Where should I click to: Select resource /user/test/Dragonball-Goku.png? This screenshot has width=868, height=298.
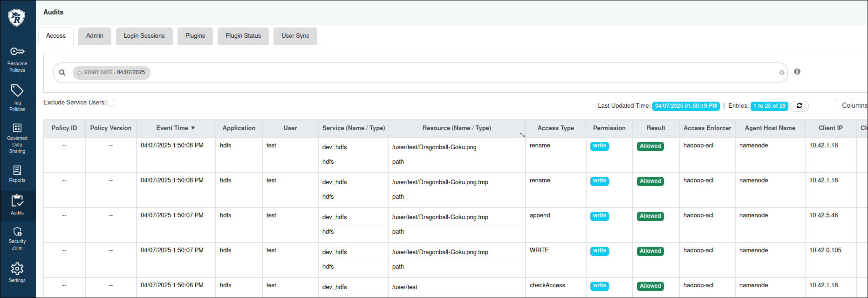pyautogui.click(x=434, y=147)
